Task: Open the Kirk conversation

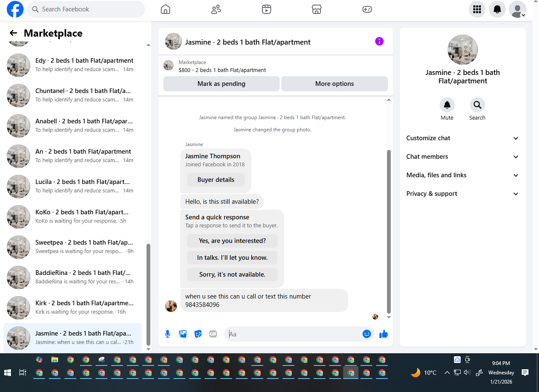Action: [x=72, y=308]
